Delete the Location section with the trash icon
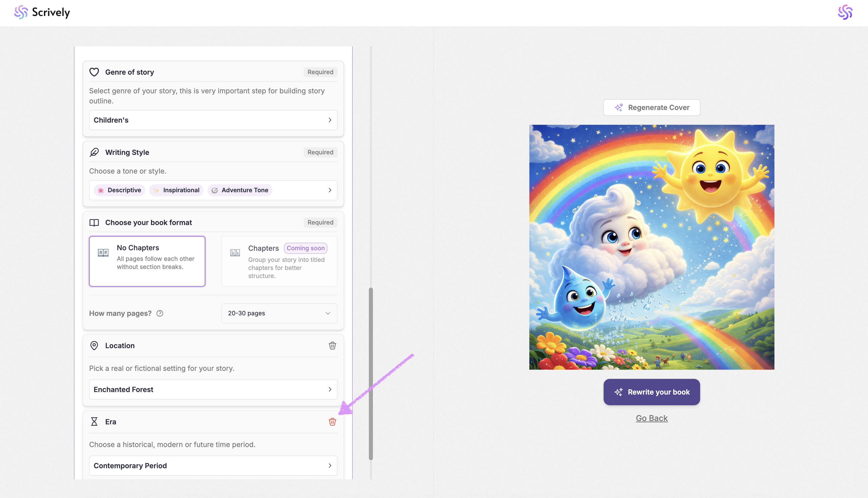The width and height of the screenshot is (868, 498). (332, 345)
